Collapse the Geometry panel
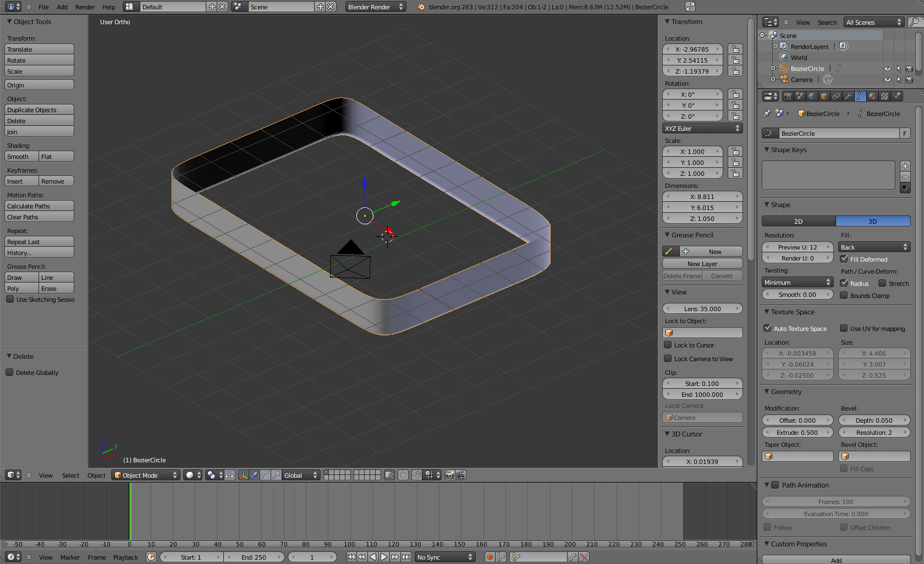The height and width of the screenshot is (564, 924). (767, 391)
